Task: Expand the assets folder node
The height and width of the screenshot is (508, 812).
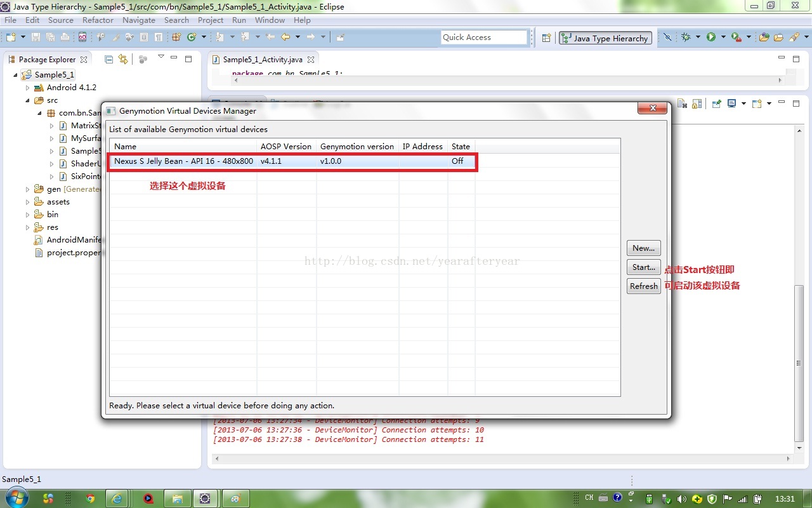Action: (x=28, y=202)
